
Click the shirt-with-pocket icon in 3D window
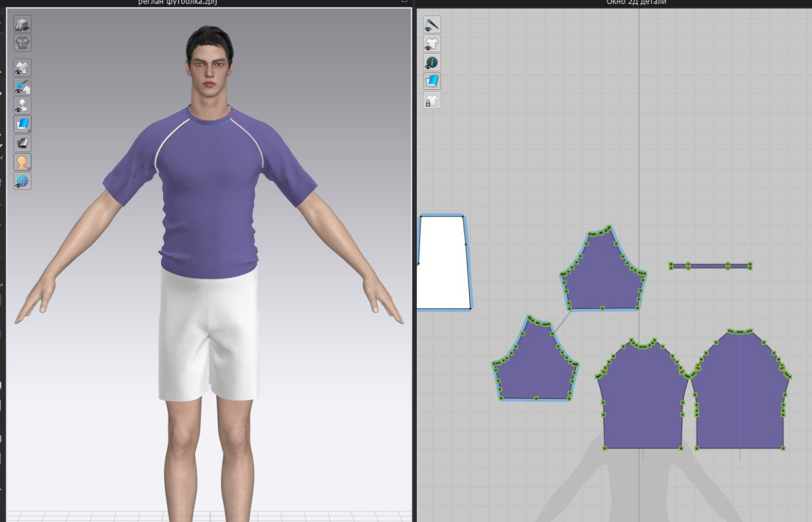pos(22,43)
